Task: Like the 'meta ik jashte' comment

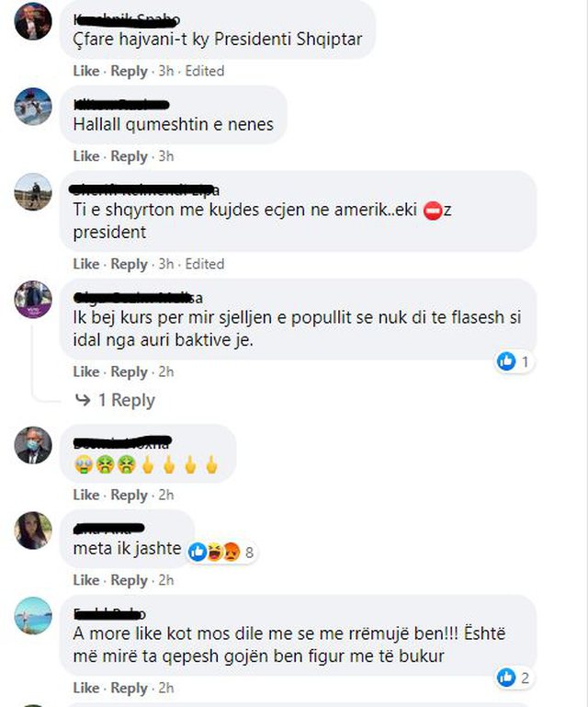Action: click(x=86, y=580)
